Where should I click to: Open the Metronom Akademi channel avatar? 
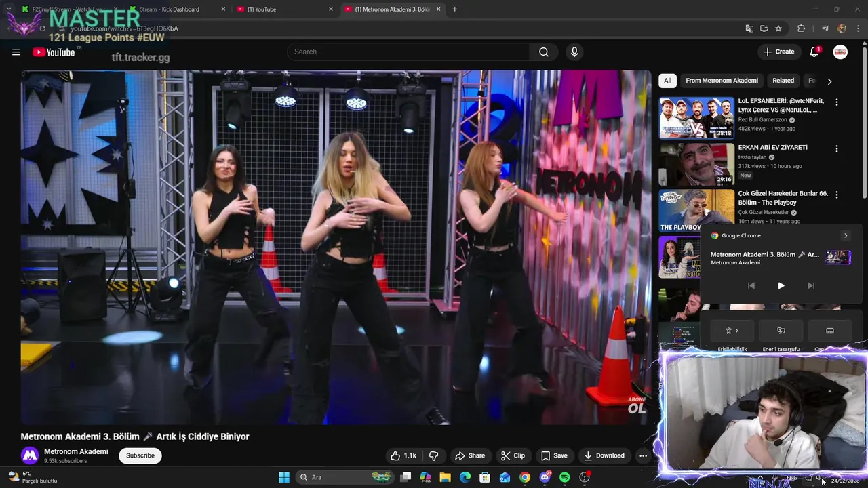(x=30, y=455)
